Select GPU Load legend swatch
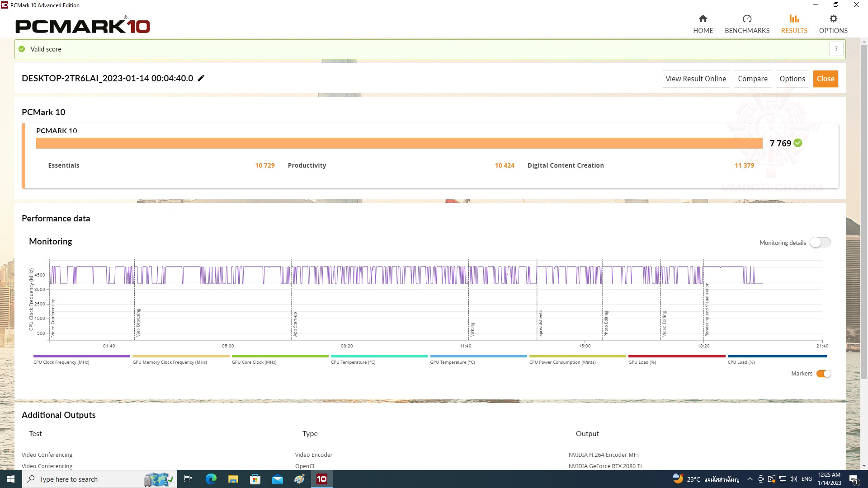The width and height of the screenshot is (868, 488). [x=676, y=357]
